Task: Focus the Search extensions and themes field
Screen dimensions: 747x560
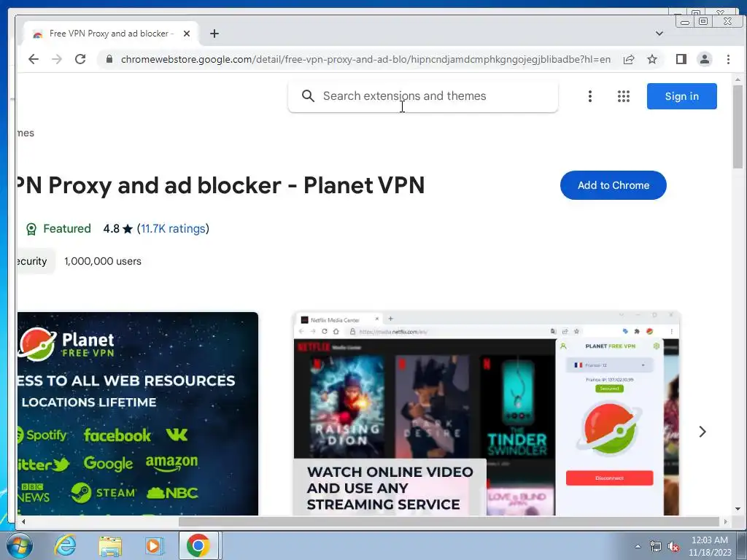Action: pyautogui.click(x=423, y=96)
